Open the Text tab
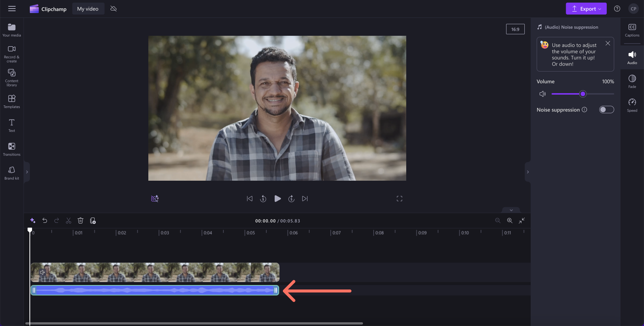The width and height of the screenshot is (644, 326). [12, 125]
